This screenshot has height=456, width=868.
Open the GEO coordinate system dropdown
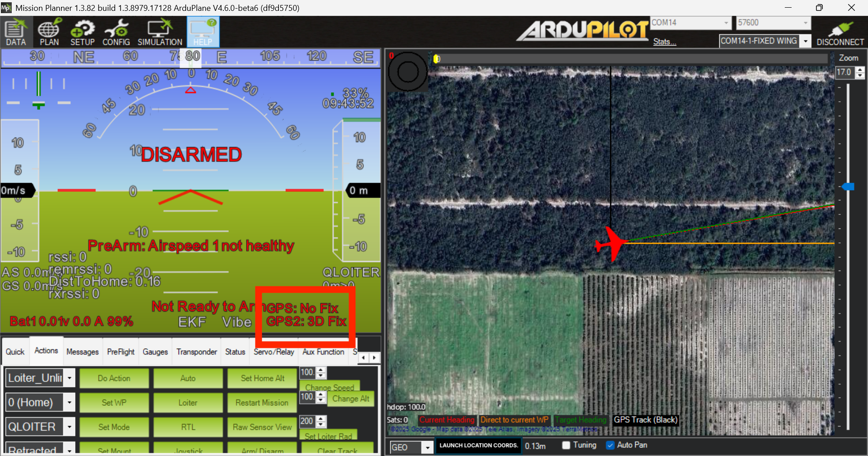coord(427,447)
